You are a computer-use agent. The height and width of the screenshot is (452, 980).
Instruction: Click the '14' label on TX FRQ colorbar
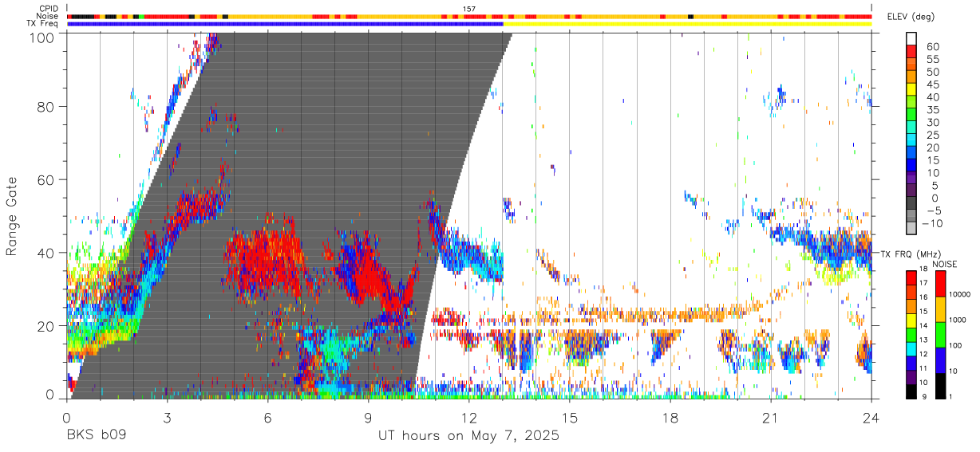tap(923, 325)
